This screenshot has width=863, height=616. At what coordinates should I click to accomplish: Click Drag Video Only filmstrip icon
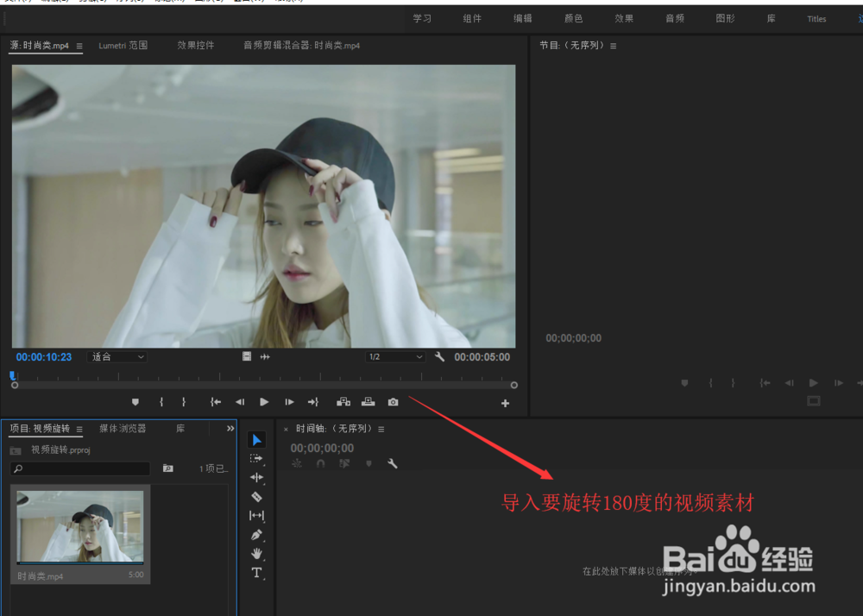[x=247, y=356]
